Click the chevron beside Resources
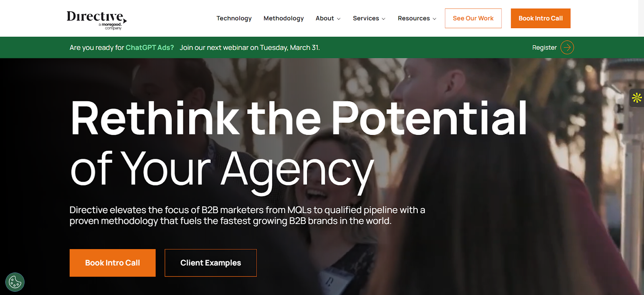This screenshot has height=295, width=644. pos(434,19)
